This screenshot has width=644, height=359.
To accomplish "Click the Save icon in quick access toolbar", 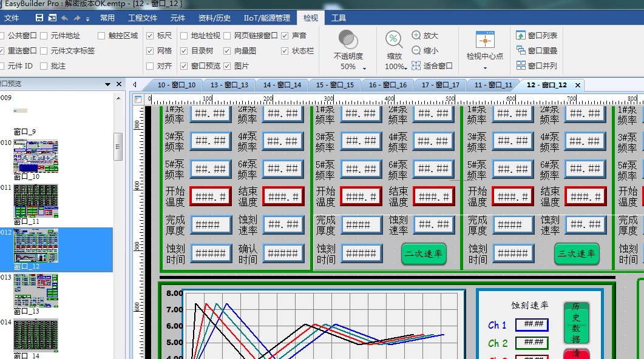I will [39, 18].
